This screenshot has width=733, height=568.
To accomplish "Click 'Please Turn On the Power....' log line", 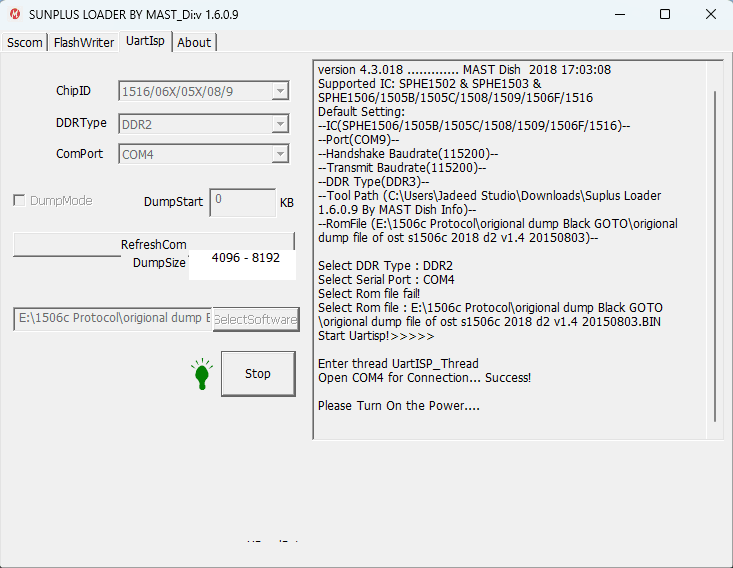I will [399, 406].
